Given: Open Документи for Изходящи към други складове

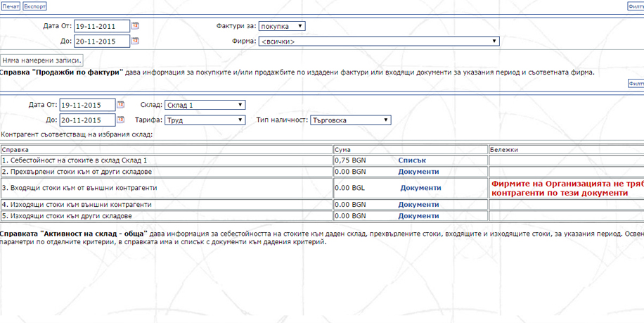Looking at the screenshot, I should click(418, 216).
